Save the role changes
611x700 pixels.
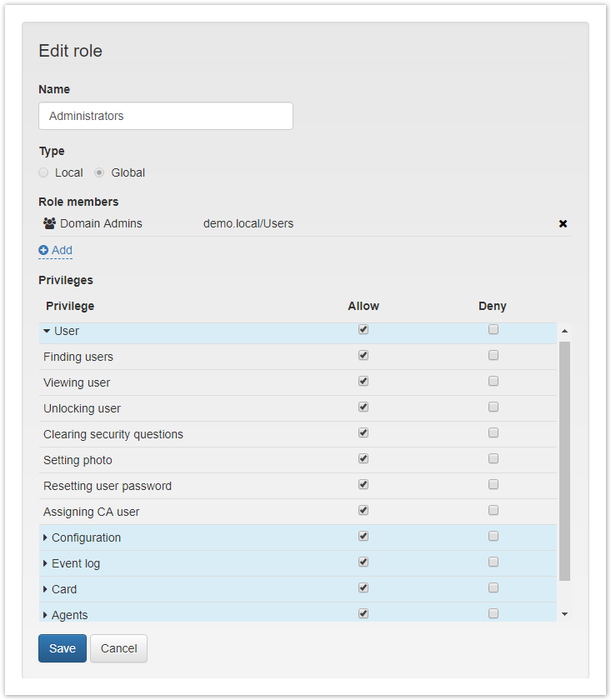pos(62,648)
